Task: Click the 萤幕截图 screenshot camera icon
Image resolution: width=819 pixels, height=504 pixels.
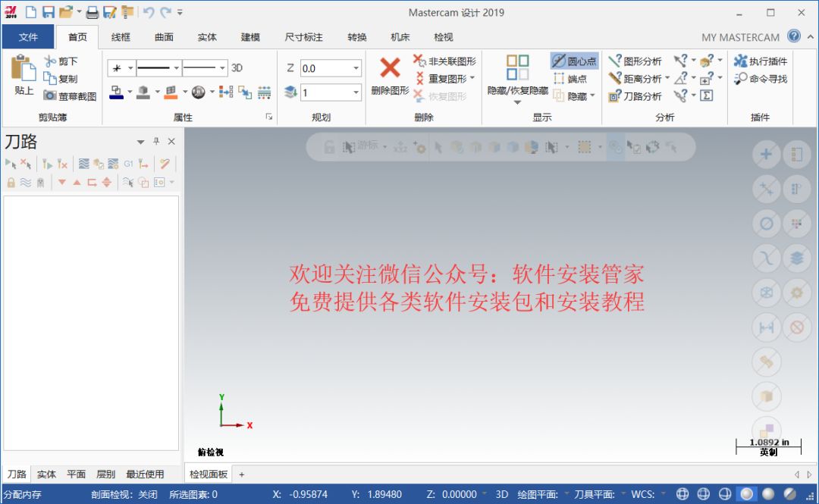Action: click(50, 96)
